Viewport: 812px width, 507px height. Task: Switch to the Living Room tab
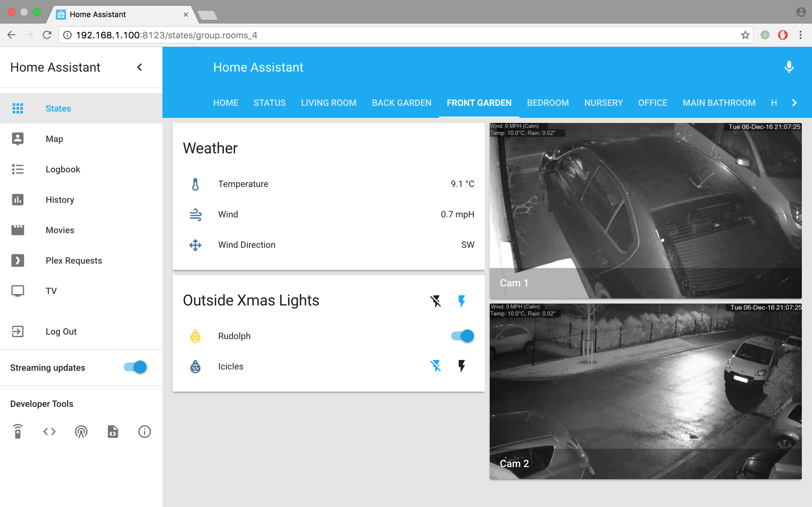(x=329, y=103)
